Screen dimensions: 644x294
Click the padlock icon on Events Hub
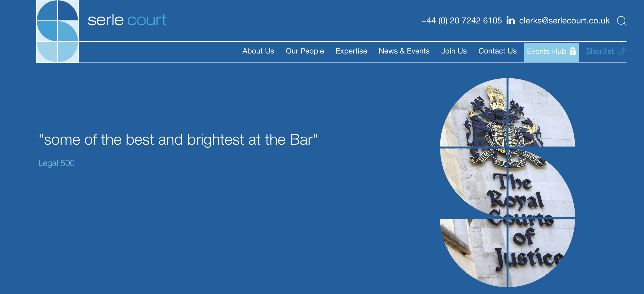(x=572, y=51)
